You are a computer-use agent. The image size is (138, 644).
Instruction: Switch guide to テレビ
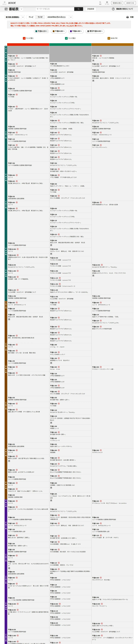31,17
